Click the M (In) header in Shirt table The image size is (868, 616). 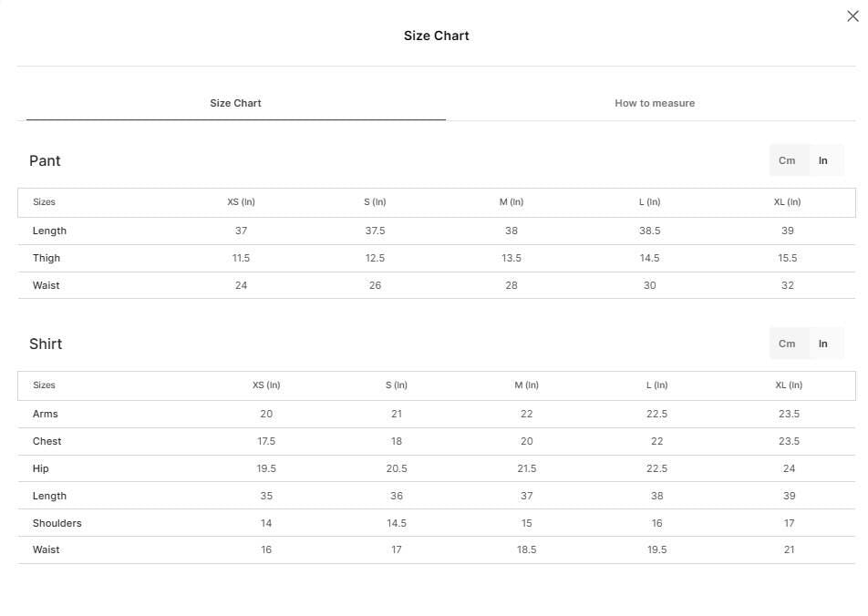click(526, 385)
